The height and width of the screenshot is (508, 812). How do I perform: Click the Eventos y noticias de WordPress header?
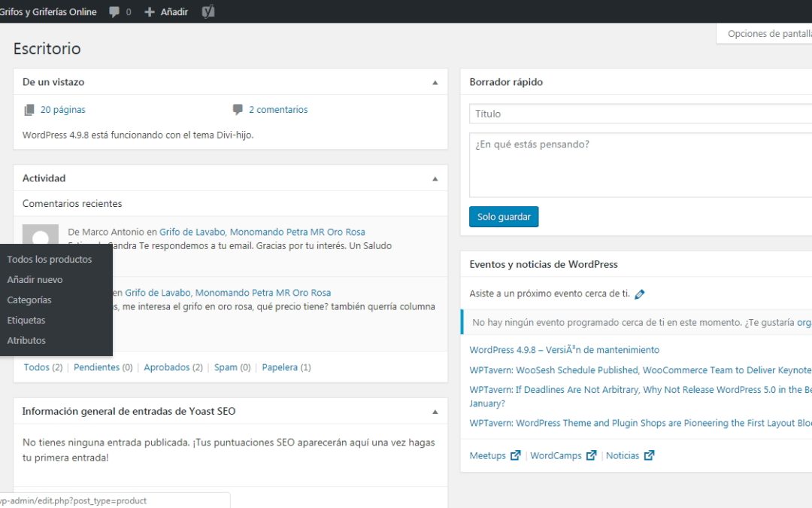click(636, 264)
